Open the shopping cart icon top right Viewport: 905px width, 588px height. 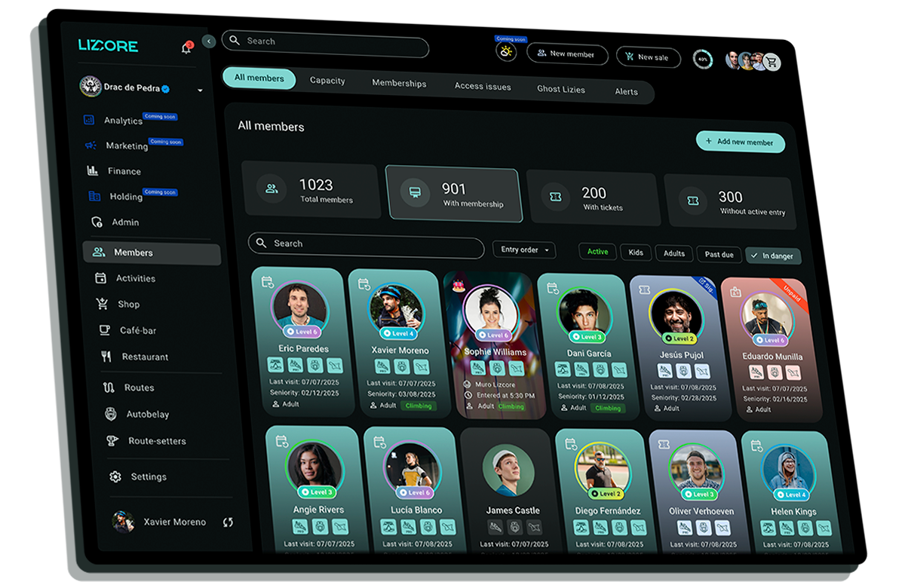tap(772, 63)
